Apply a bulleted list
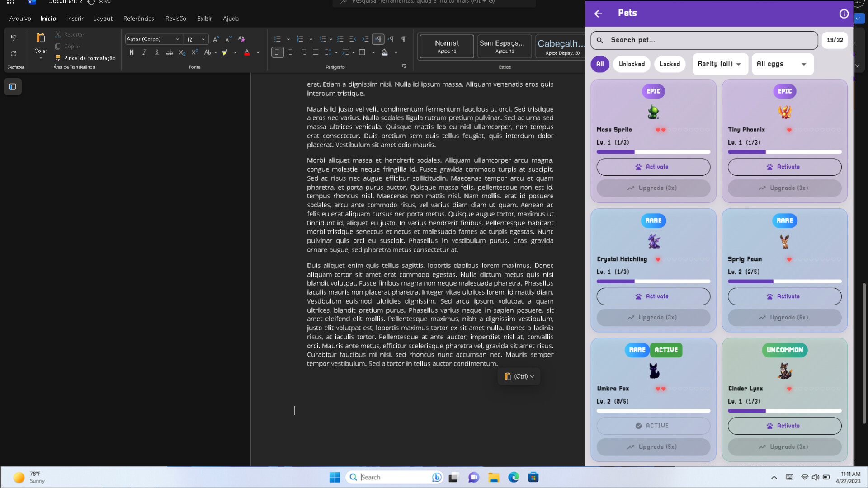 pos(278,39)
